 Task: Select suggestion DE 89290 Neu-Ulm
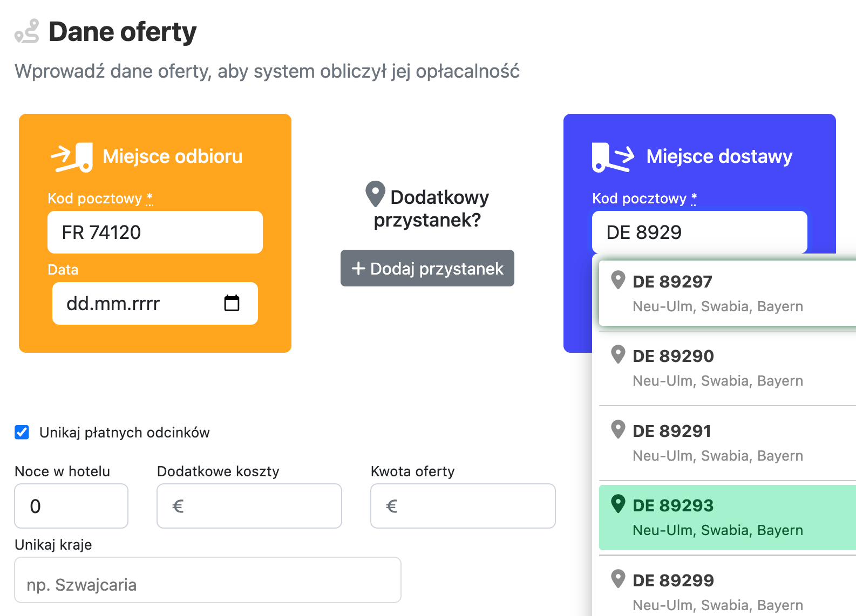click(x=728, y=368)
